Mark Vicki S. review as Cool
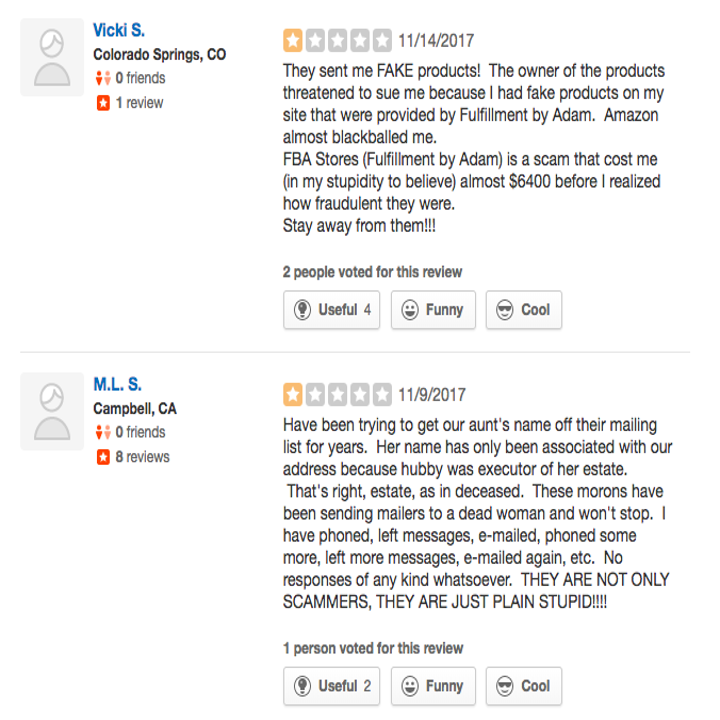720x720 pixels. pyautogui.click(x=524, y=310)
